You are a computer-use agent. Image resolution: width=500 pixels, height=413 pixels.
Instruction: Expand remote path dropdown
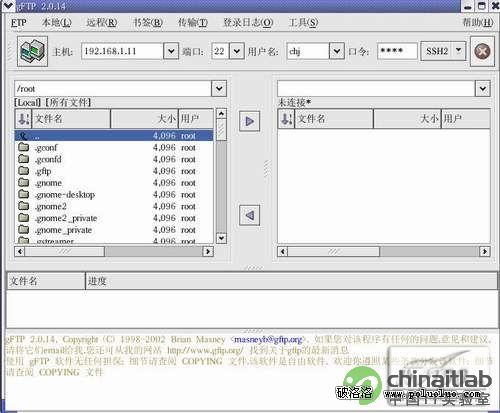(483, 89)
